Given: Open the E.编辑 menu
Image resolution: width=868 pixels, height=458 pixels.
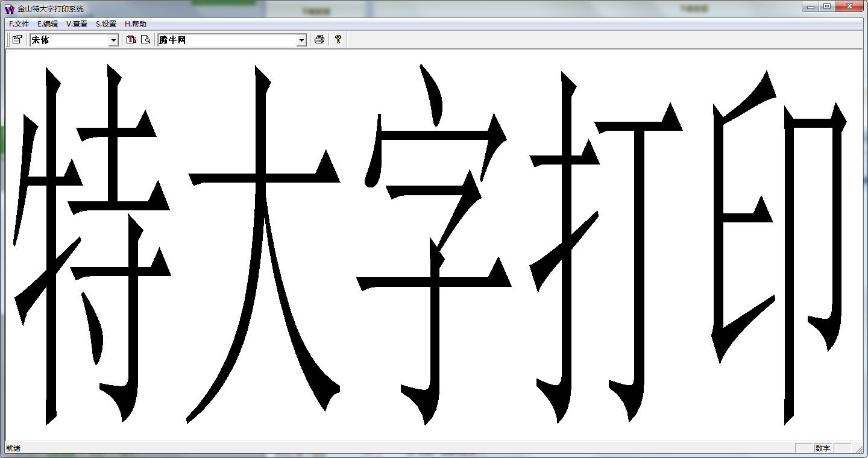Looking at the screenshot, I should click(48, 24).
